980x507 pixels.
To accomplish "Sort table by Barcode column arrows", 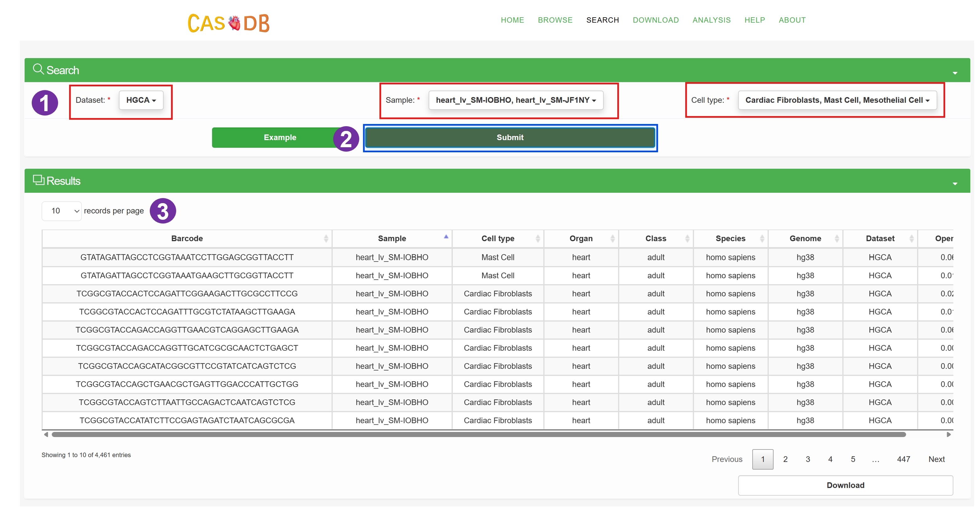I will tap(326, 239).
